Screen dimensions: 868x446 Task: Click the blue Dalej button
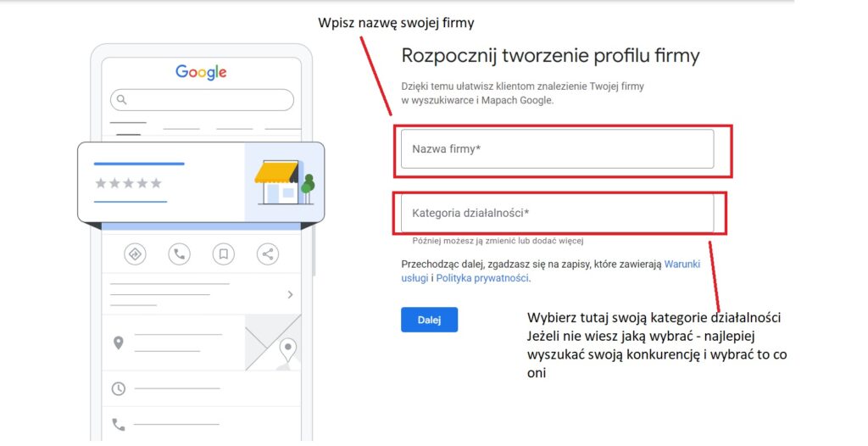tap(429, 320)
